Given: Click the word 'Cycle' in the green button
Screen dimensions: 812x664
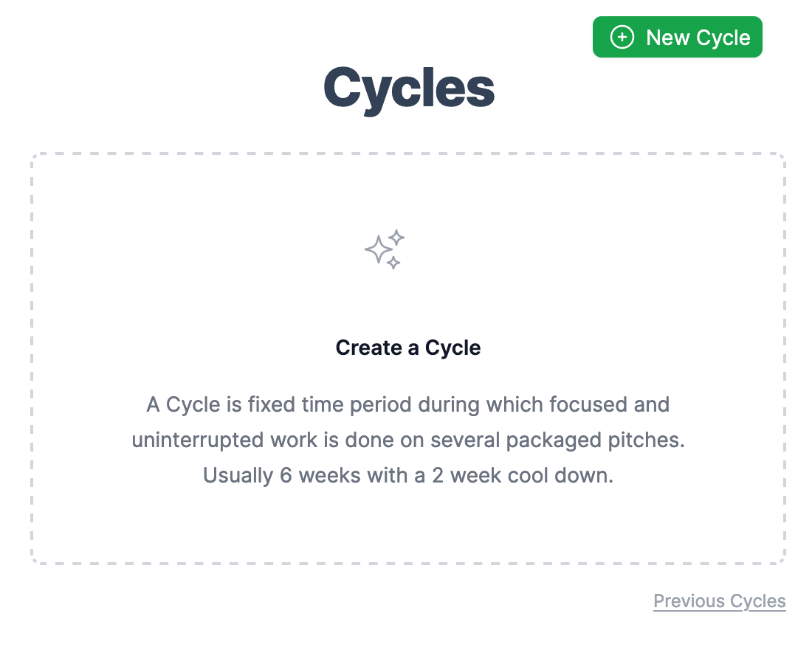Looking at the screenshot, I should click(x=723, y=38).
